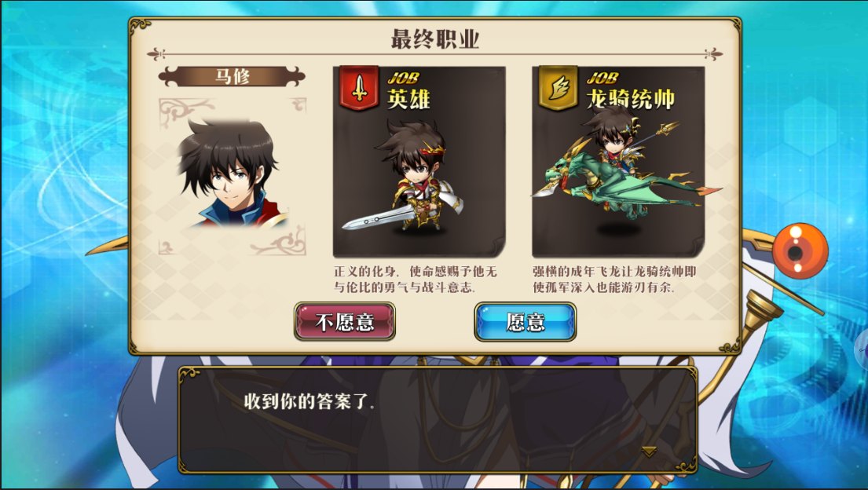Click the JOB label above 英雄
Viewport: 868px width, 490px height.
pyautogui.click(x=403, y=78)
